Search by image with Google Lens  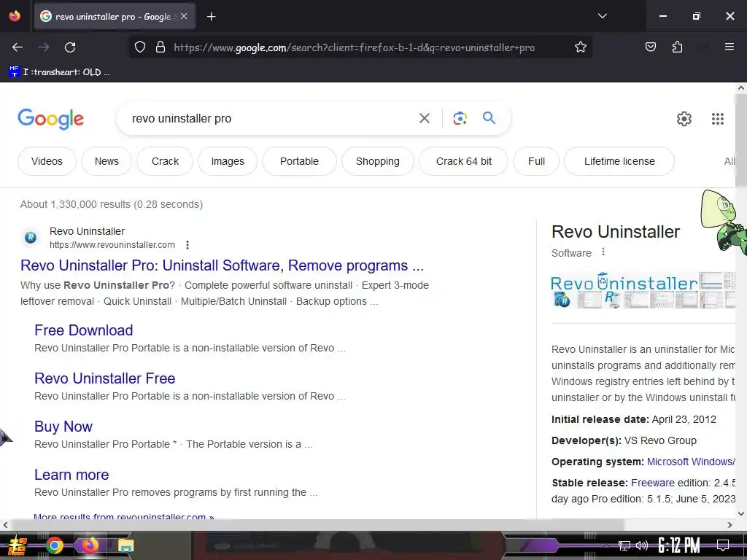(460, 118)
